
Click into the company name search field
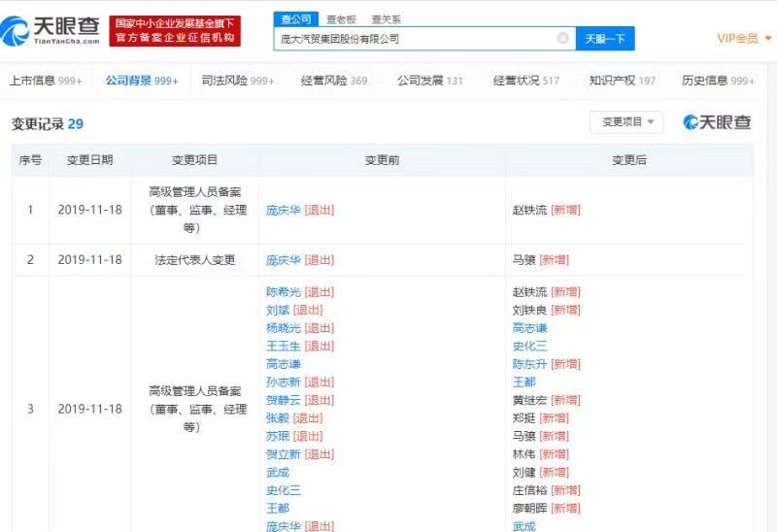click(418, 39)
